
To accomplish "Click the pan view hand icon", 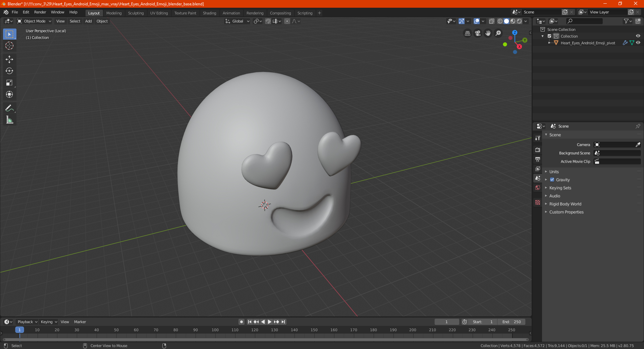I will click(x=488, y=33).
